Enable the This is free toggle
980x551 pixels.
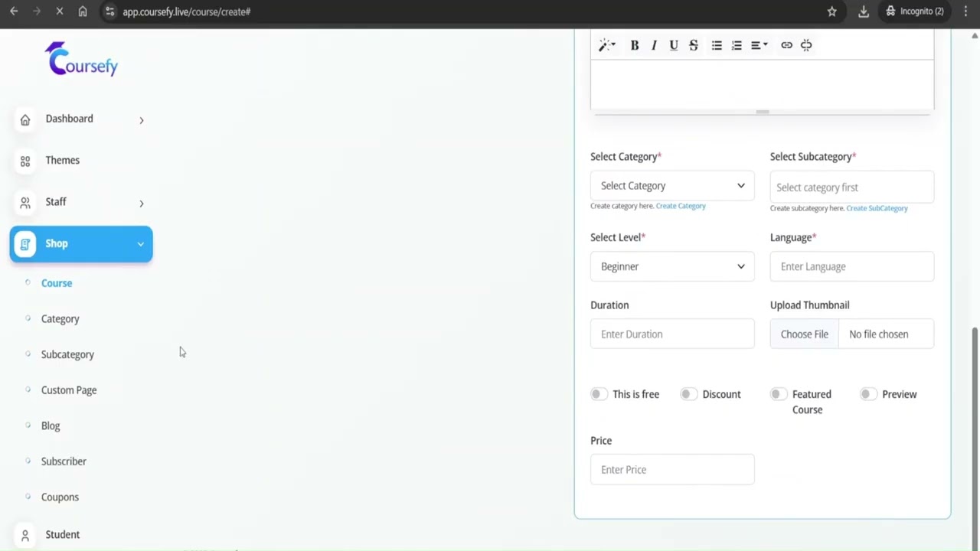coord(599,394)
